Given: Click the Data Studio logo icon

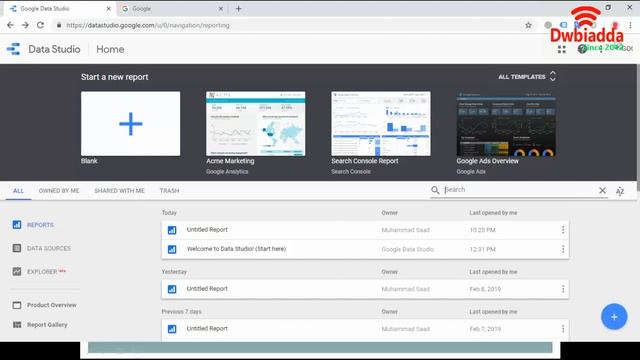Looking at the screenshot, I should [13, 49].
